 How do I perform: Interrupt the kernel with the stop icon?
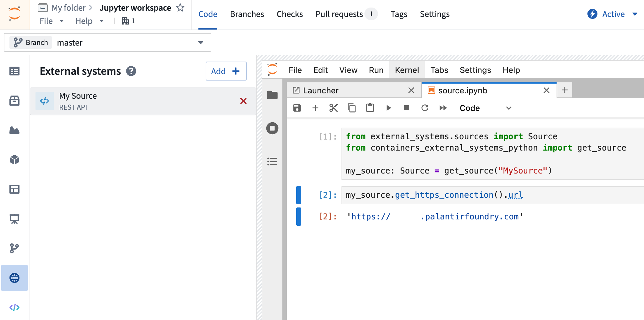[407, 108]
